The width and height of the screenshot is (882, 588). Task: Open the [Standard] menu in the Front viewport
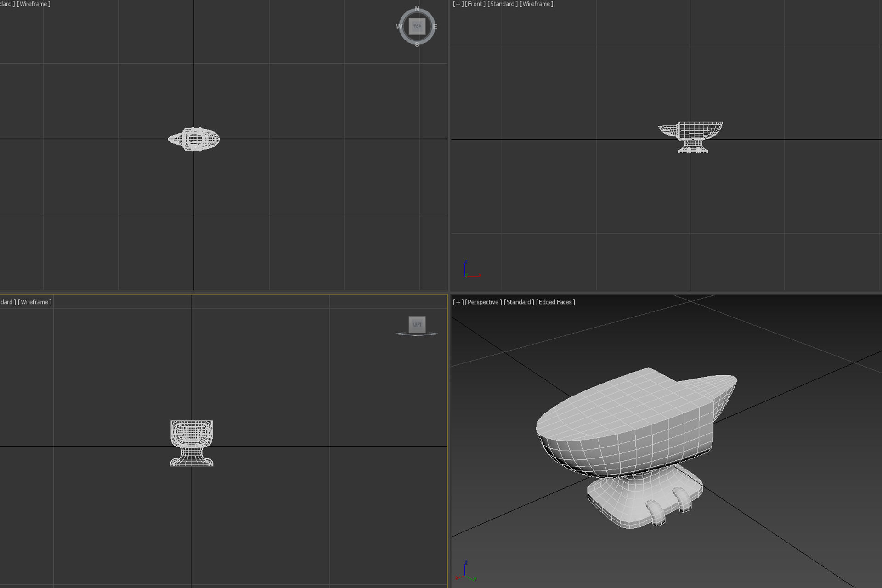(x=502, y=4)
